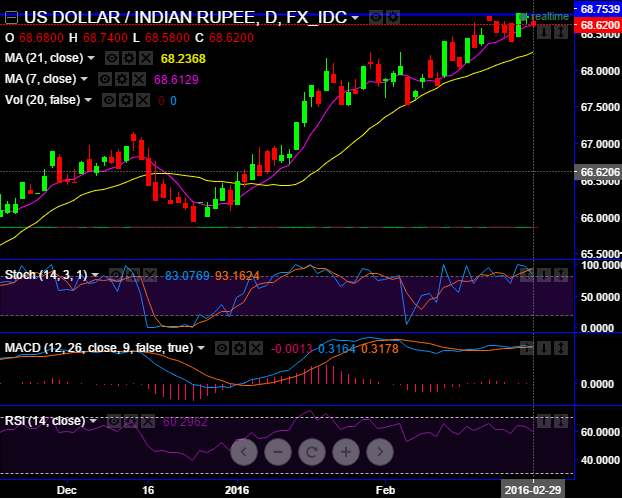Viewport: 622px width, 499px height.
Task: Move the Stoch pane down
Action: point(544,274)
